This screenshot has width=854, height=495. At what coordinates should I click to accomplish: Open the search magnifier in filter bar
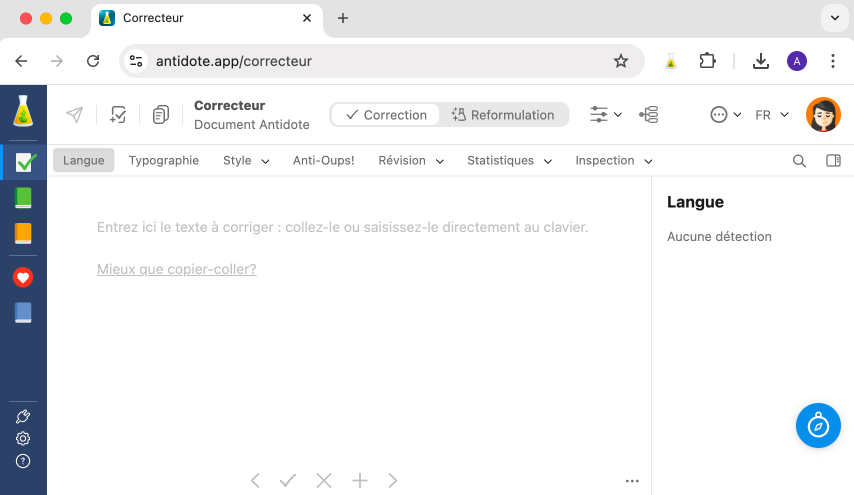pyautogui.click(x=799, y=161)
